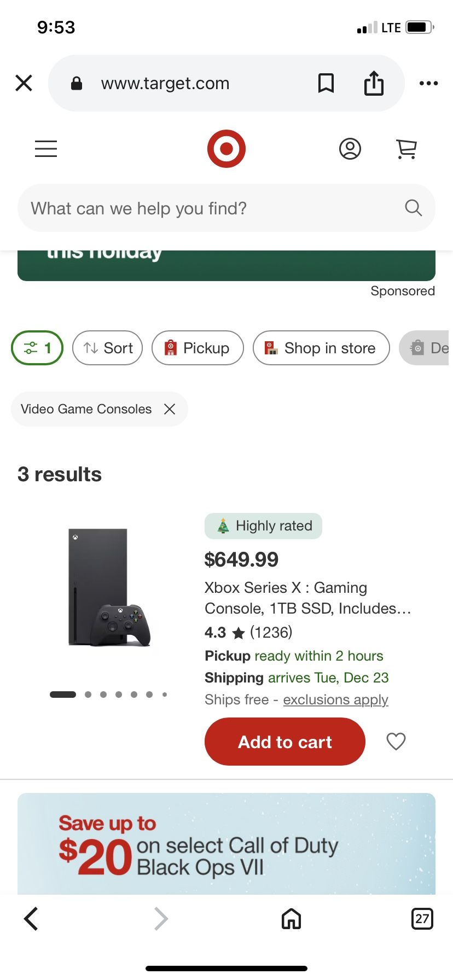This screenshot has height=980, width=453.
Task: Open the hamburger navigation menu
Action: tap(46, 149)
